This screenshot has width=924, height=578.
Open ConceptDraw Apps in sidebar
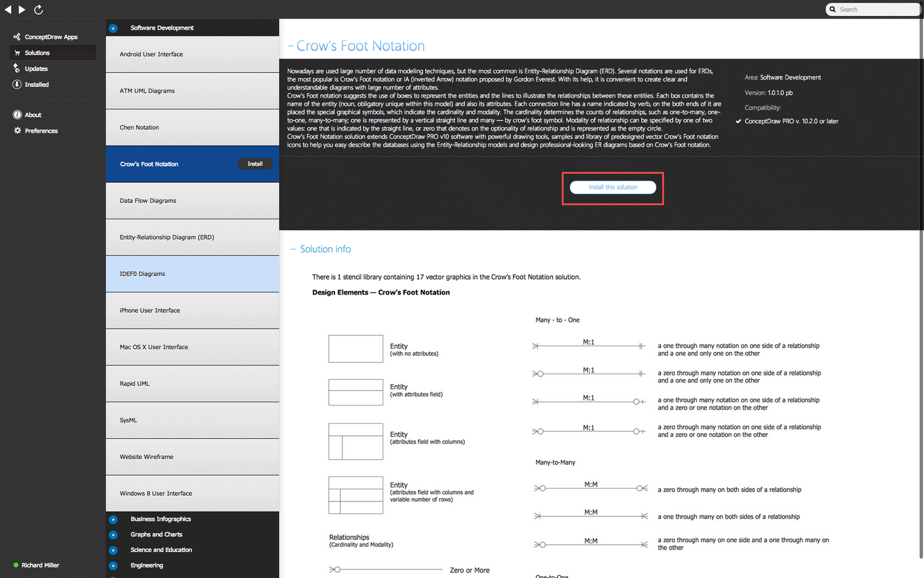51,37
